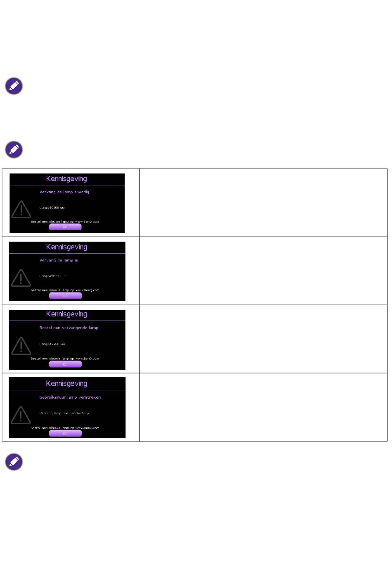Click the 'Lamp>19500 uur' text
The image size is (392, 582).
(x=52, y=208)
